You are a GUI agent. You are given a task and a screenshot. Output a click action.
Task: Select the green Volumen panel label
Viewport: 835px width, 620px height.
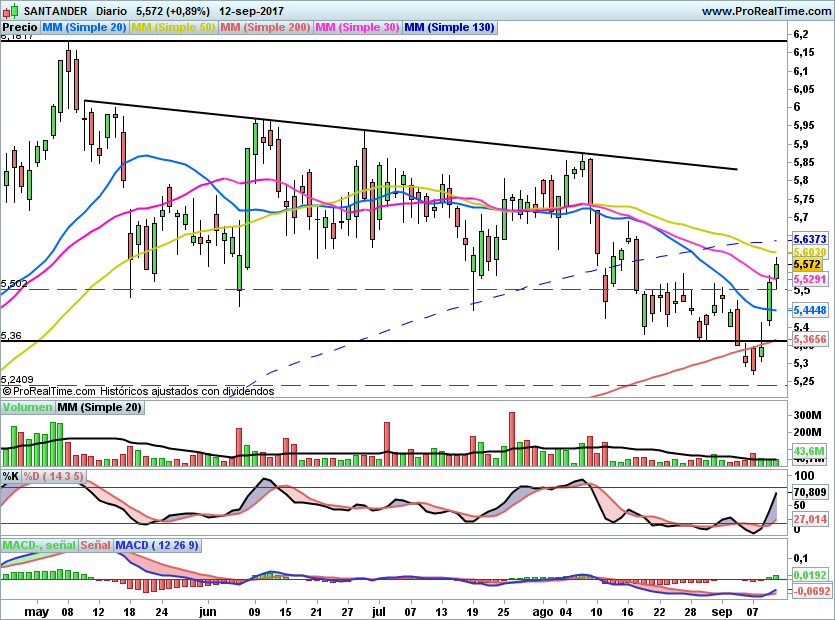click(x=27, y=408)
